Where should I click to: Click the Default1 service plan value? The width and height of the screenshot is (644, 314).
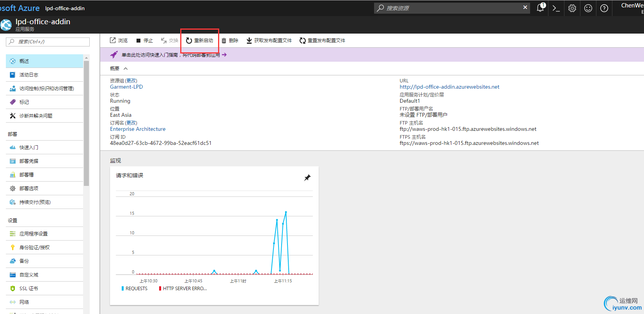[x=410, y=101]
